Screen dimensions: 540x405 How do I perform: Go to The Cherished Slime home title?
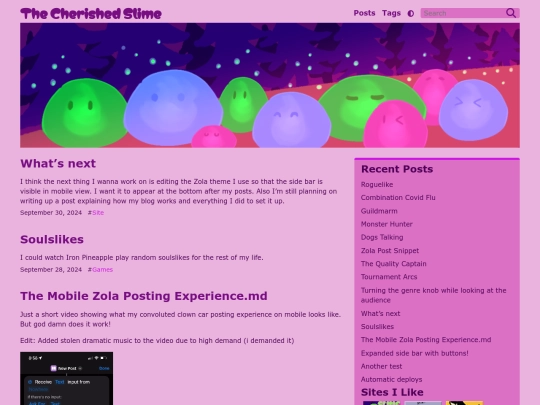(91, 14)
